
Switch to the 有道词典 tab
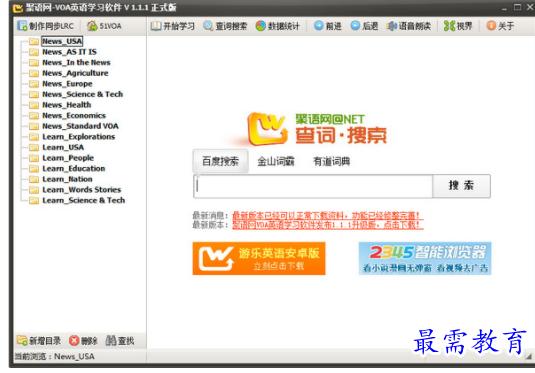(331, 161)
